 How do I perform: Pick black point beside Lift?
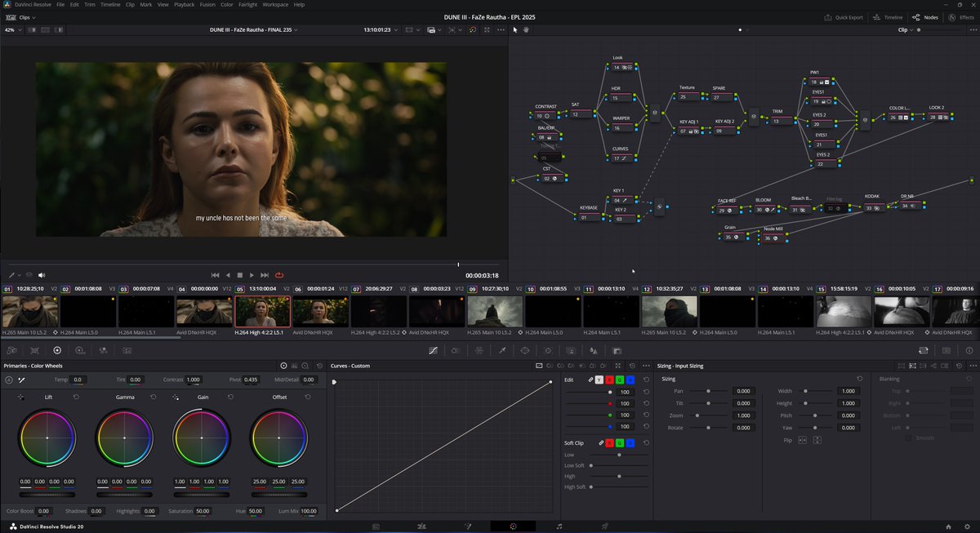(x=21, y=397)
